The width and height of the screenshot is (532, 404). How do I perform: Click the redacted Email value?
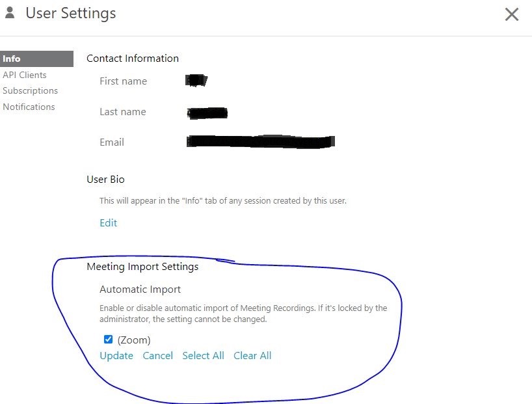[260, 141]
